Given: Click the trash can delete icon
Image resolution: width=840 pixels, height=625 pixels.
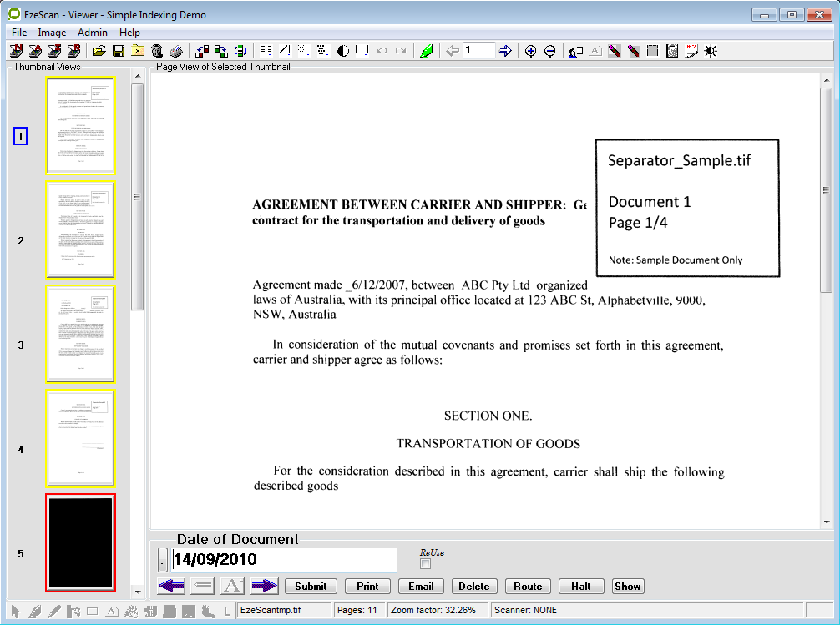Looking at the screenshot, I should [156, 51].
